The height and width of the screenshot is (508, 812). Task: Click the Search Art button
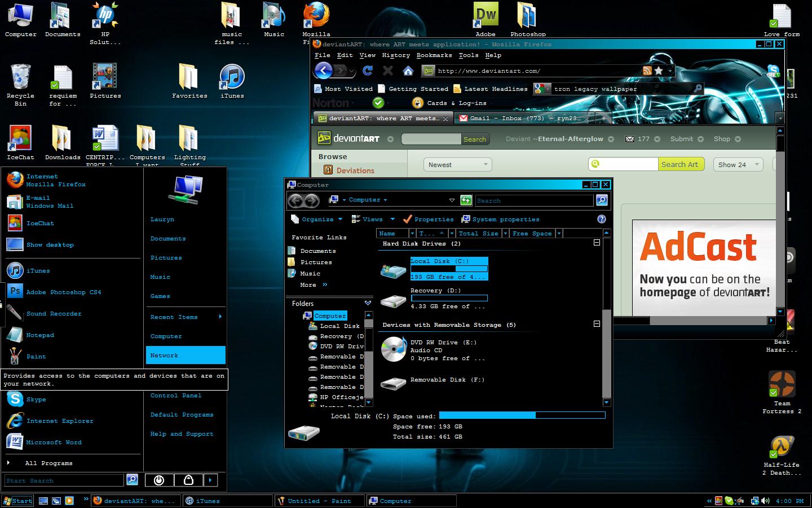coord(681,164)
